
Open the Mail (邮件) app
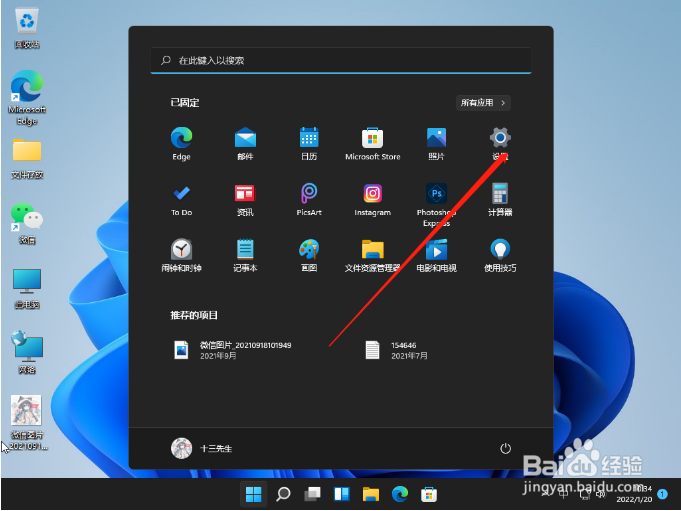pyautogui.click(x=245, y=144)
